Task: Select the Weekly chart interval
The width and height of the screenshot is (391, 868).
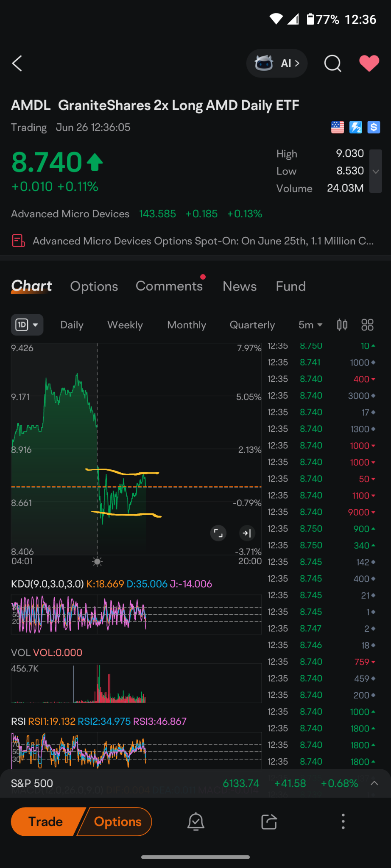Action: [x=125, y=325]
